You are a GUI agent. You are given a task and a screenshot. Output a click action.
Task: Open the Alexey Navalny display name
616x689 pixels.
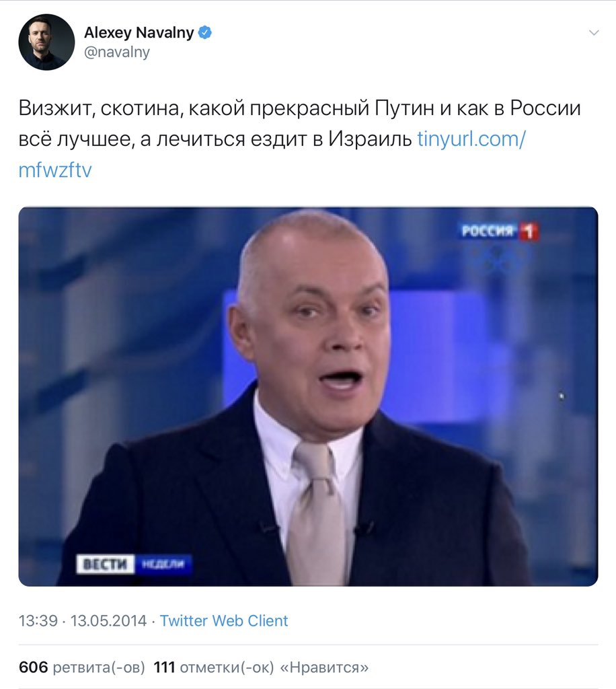coord(139,32)
